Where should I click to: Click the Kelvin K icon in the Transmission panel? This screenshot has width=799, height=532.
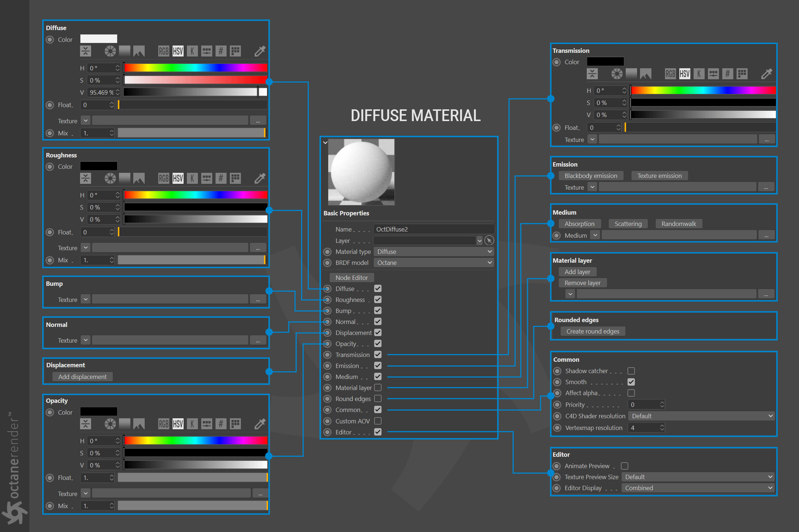[x=699, y=74]
